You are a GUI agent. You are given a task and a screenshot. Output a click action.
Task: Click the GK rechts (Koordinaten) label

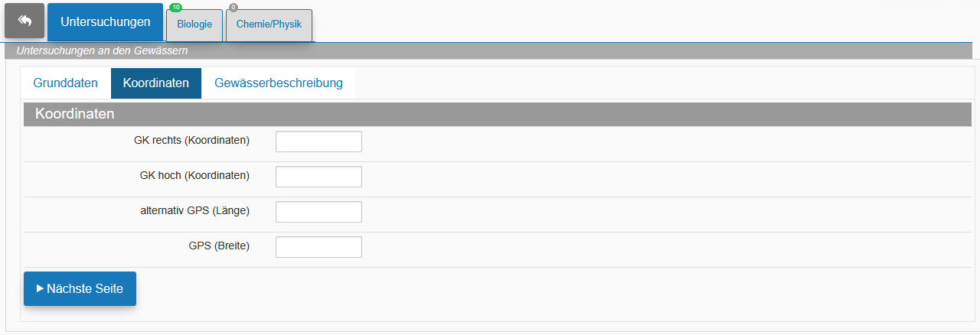[191, 140]
